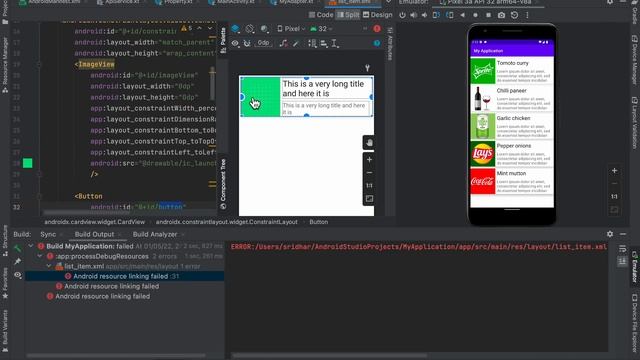The width and height of the screenshot is (640, 360).
Task: Select 'Android resource linking failed :31' row
Action: pos(124,276)
